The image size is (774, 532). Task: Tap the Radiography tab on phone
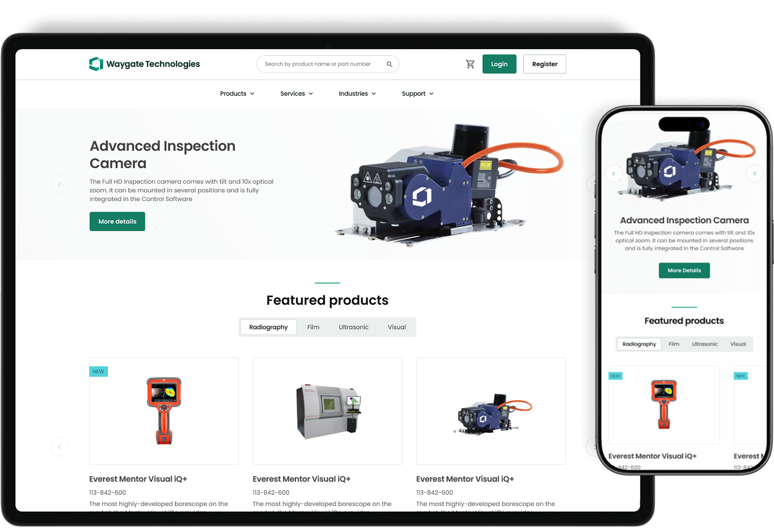(x=639, y=344)
